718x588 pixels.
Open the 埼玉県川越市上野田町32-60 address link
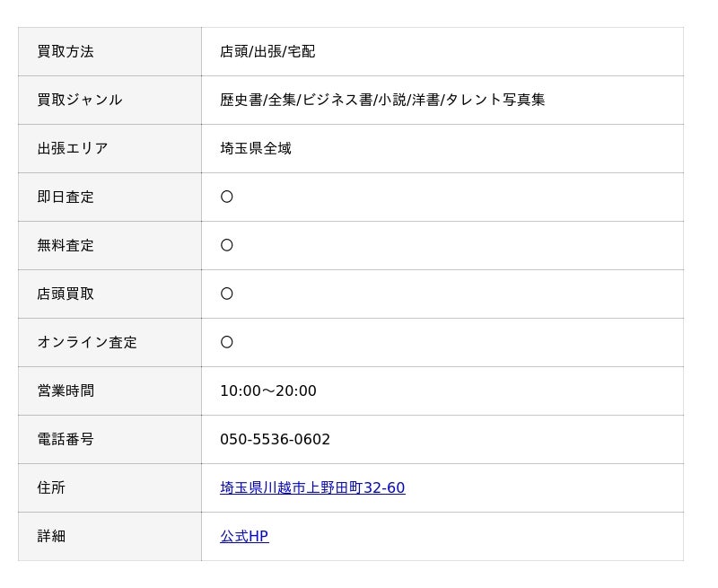[312, 487]
